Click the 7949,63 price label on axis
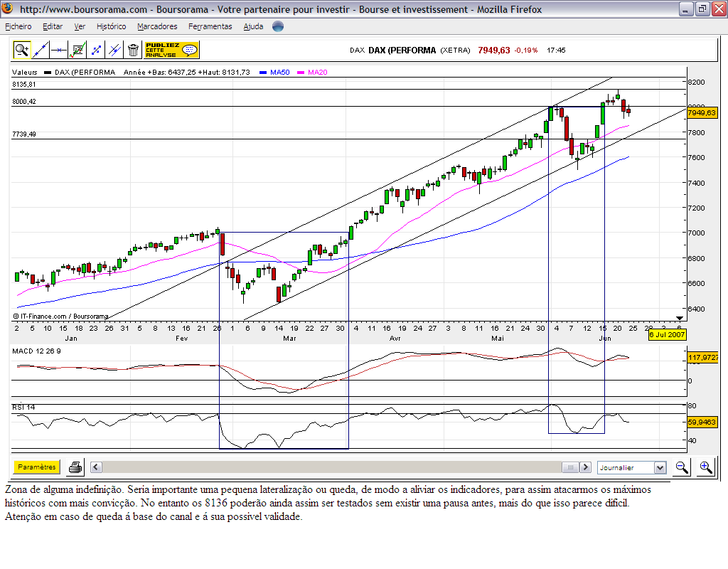 (x=702, y=113)
